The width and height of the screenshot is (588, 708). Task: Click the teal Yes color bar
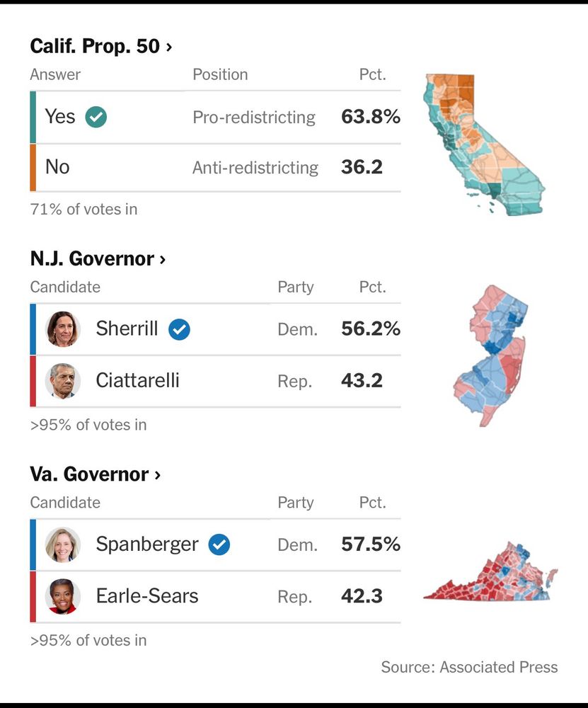click(33, 117)
